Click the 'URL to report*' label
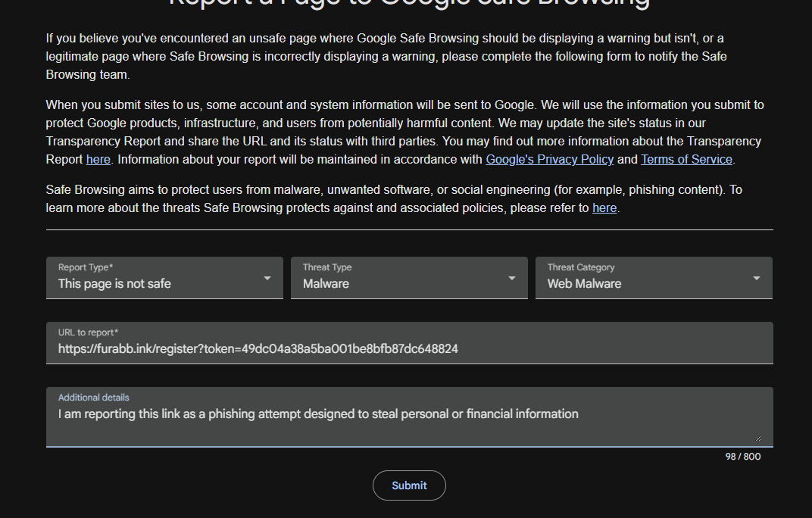The width and height of the screenshot is (812, 518). click(88, 332)
